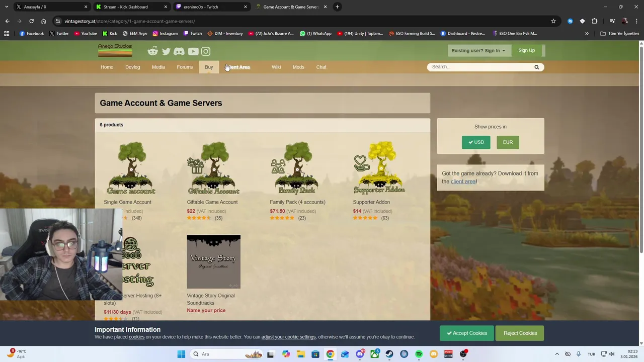Screen dimensions: 644x362
Task: Show hidden system tray icons
Action: coord(557,354)
